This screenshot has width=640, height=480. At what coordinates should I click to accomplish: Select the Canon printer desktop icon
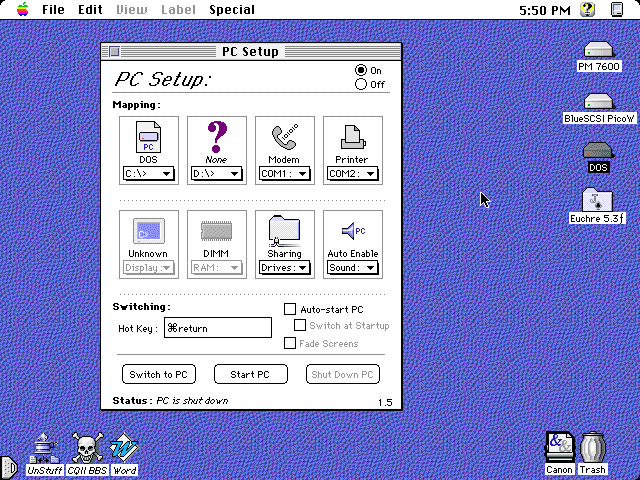(x=560, y=447)
